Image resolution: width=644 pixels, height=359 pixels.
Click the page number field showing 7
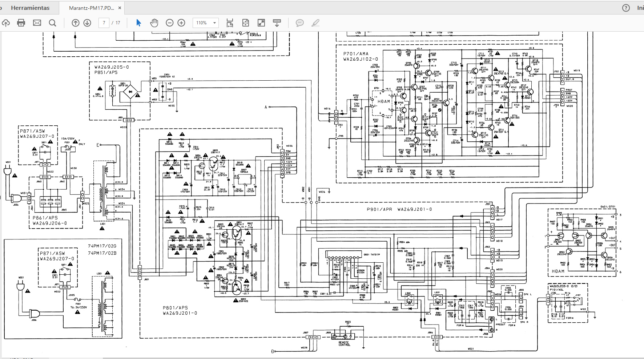pyautogui.click(x=104, y=23)
